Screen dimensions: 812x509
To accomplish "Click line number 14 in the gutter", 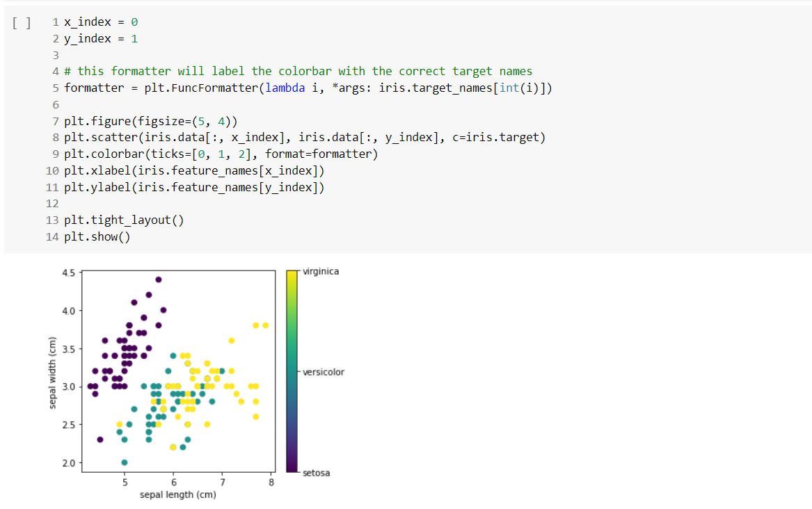I will point(51,237).
